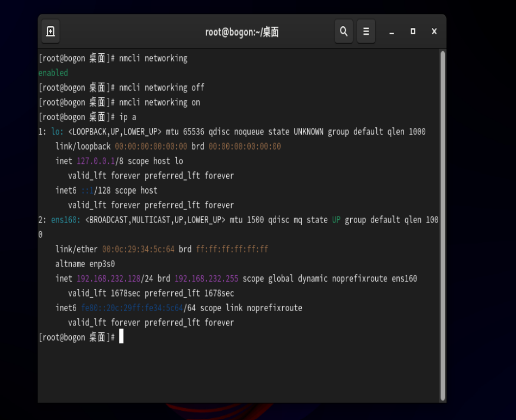
Task: Click the first 'nmcli networking' command
Action: (x=153, y=58)
